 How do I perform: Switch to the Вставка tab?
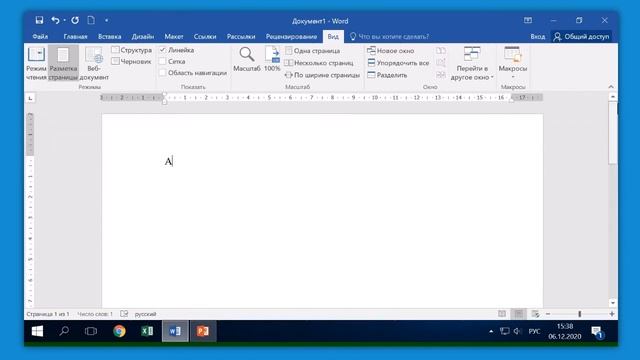coord(109,36)
